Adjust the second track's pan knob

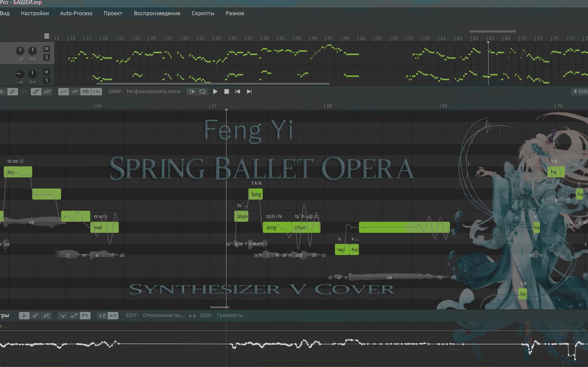click(33, 74)
